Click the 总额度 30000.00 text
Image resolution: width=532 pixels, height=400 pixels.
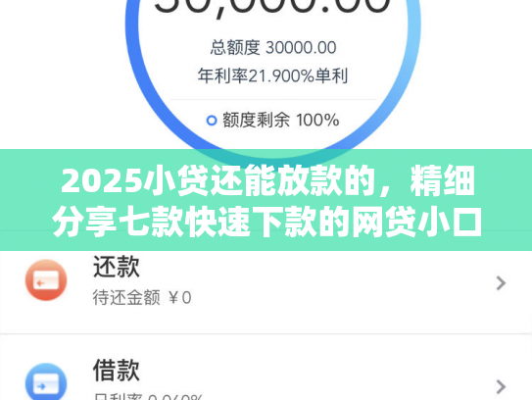pos(273,47)
